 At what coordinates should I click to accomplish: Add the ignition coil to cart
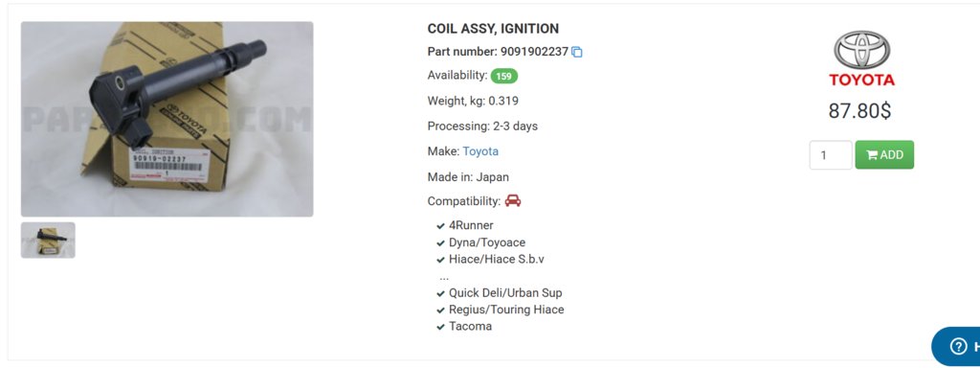click(x=884, y=154)
